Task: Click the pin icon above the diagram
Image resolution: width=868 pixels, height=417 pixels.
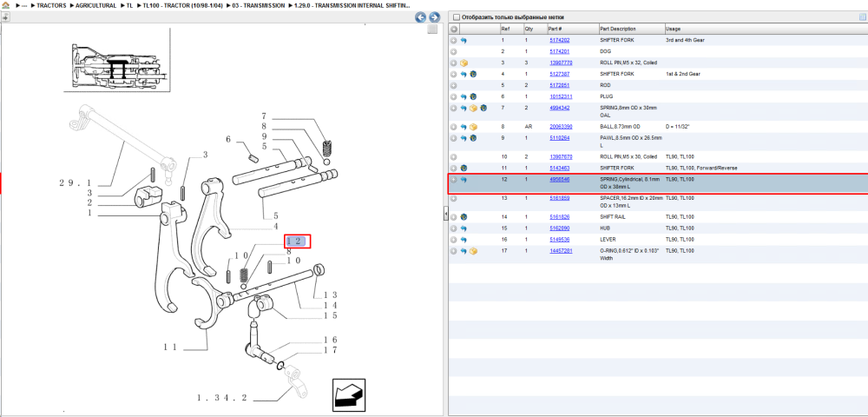Action: click(5, 17)
